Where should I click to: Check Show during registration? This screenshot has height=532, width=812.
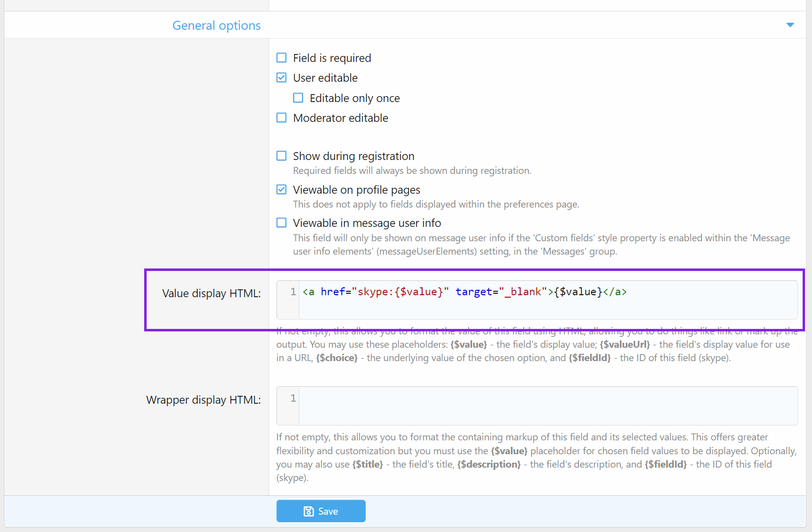[281, 156]
